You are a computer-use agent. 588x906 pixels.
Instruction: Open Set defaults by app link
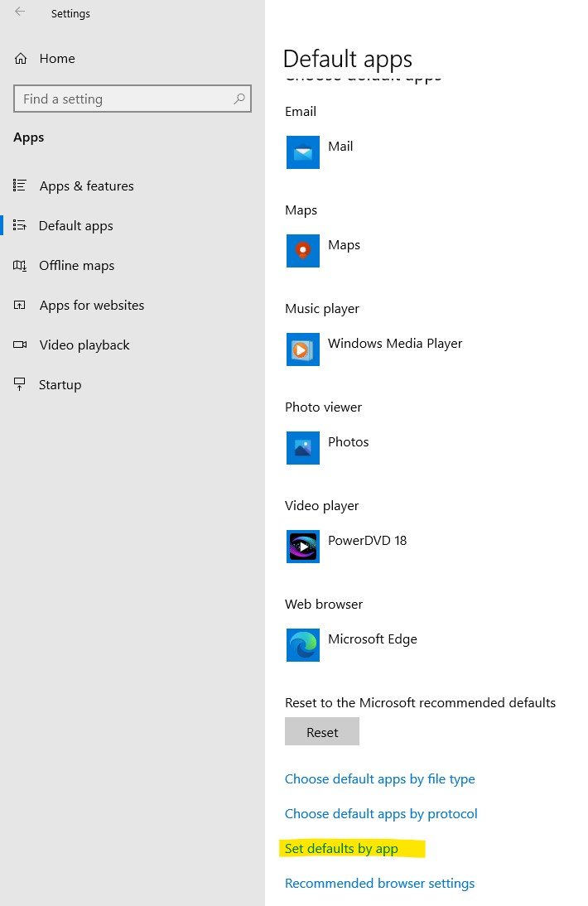point(341,849)
